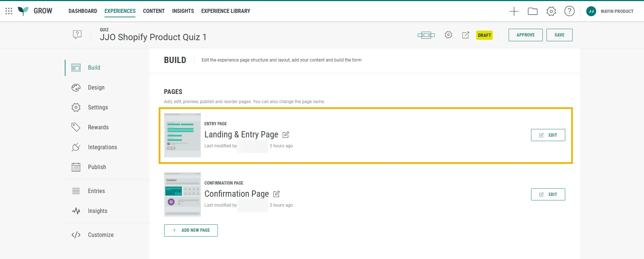
Task: Open the Experience Library tab
Action: [x=226, y=11]
